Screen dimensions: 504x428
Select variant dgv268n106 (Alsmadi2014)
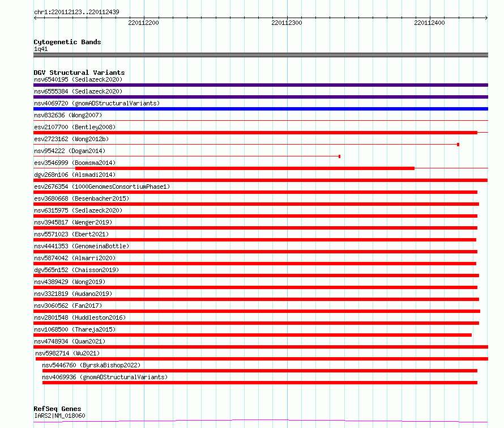click(x=75, y=175)
